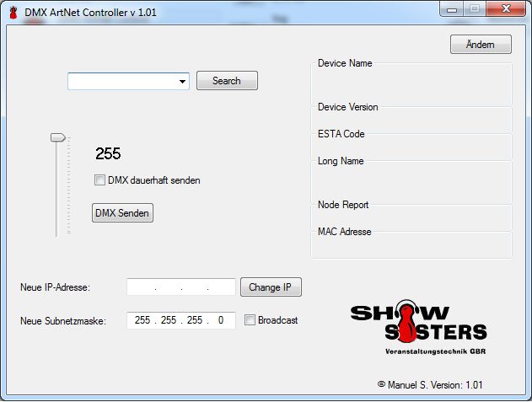Viewport: 532px width, 402px height.
Task: Grab the DMX value slider thumb
Action: tap(57, 137)
